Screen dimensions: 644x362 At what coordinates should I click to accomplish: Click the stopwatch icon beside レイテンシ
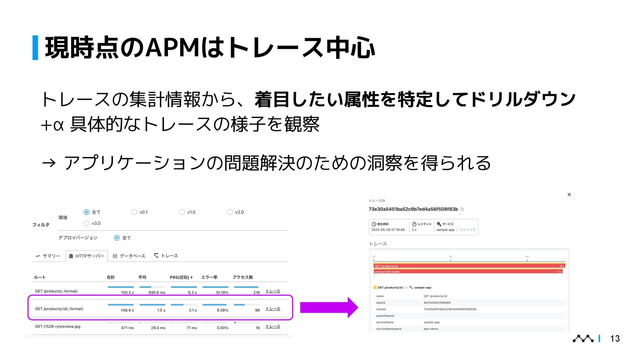point(414,224)
